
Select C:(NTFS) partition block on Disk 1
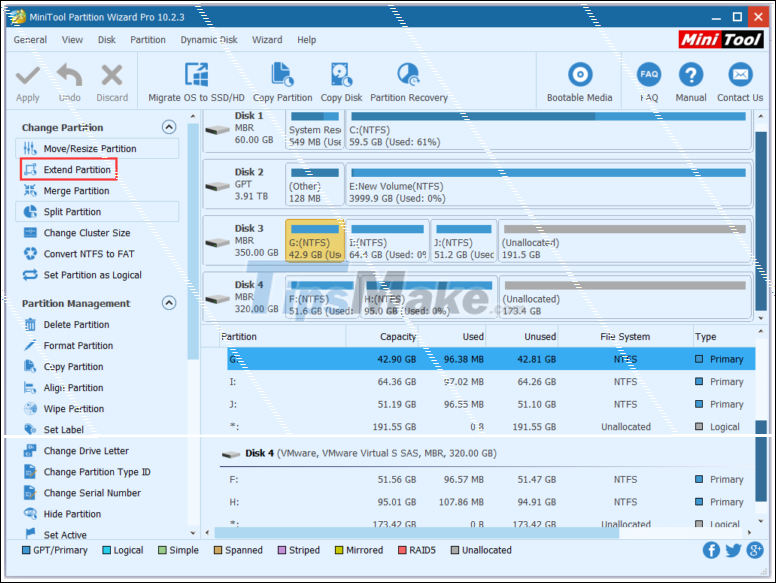click(548, 130)
